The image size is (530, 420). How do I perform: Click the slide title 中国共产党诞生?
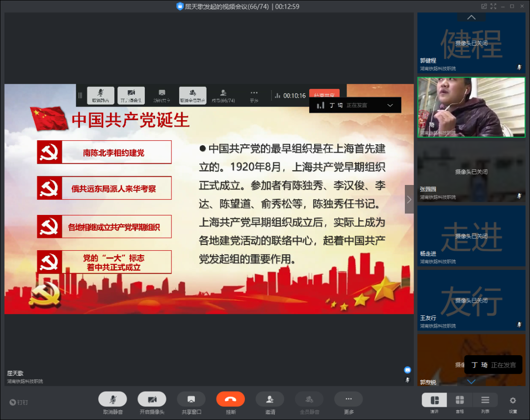pyautogui.click(x=131, y=120)
